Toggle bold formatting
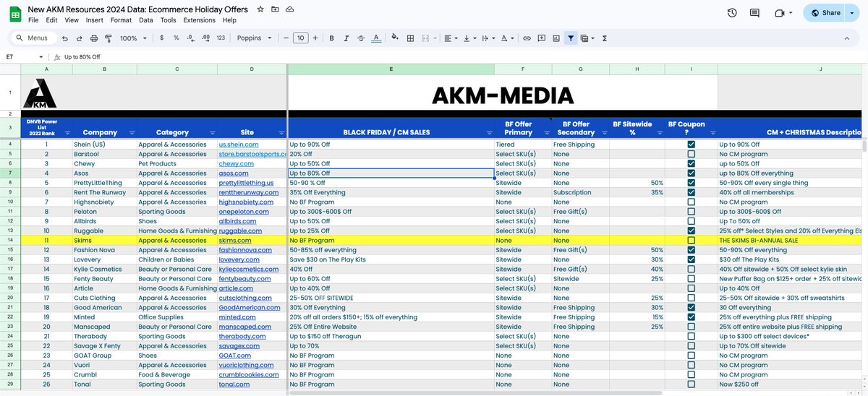The image size is (868, 396). [x=331, y=38]
